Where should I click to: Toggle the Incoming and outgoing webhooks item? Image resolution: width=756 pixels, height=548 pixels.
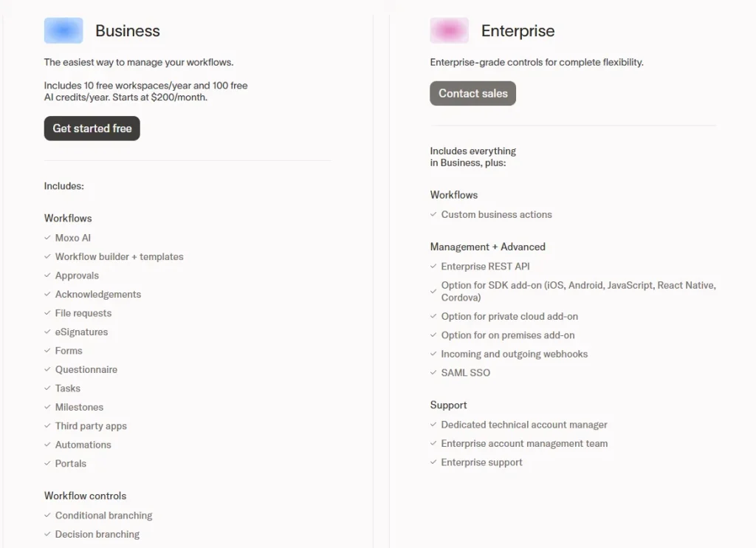[514, 355]
